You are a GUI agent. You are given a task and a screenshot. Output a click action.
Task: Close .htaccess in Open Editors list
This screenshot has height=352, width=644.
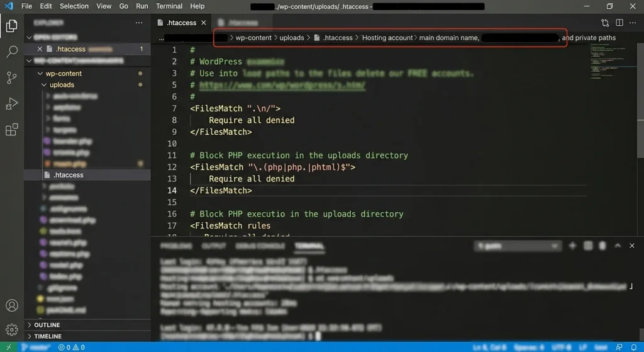pos(40,49)
